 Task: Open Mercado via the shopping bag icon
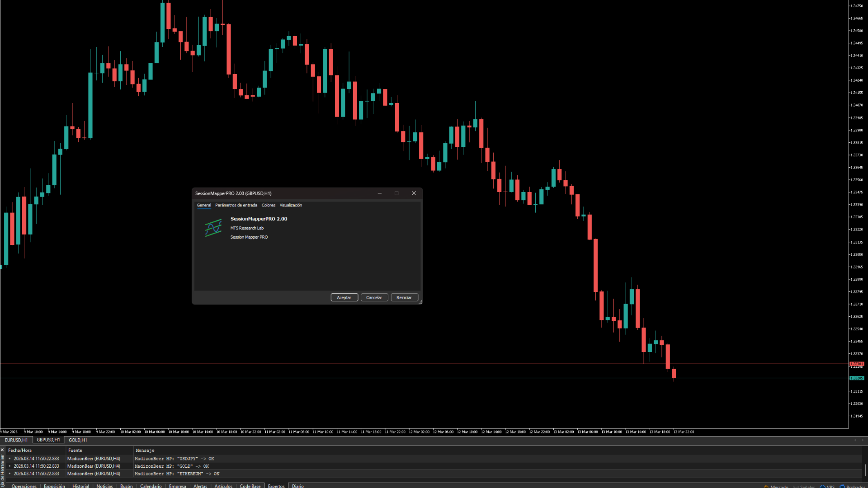766,487
